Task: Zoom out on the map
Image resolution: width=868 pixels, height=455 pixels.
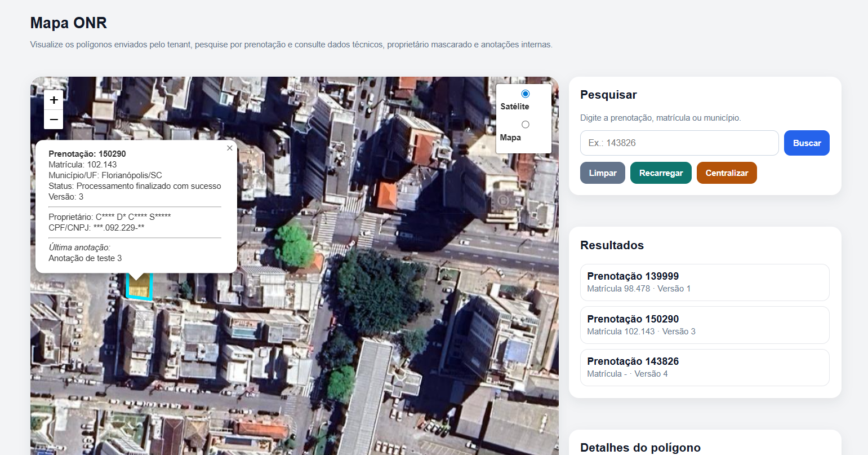Action: (x=54, y=120)
